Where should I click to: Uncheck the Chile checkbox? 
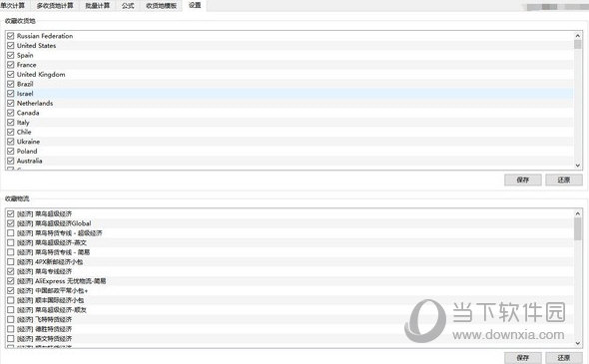11,132
